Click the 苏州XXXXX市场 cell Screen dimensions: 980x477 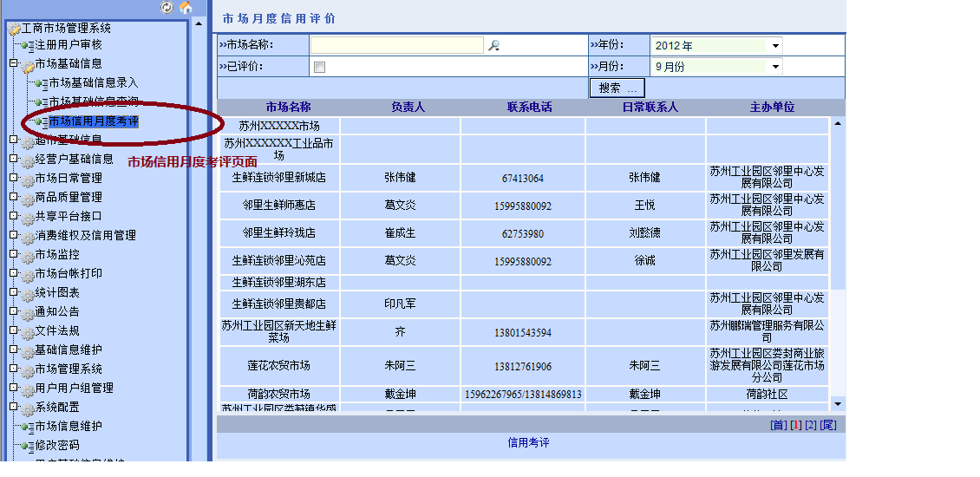pos(278,125)
